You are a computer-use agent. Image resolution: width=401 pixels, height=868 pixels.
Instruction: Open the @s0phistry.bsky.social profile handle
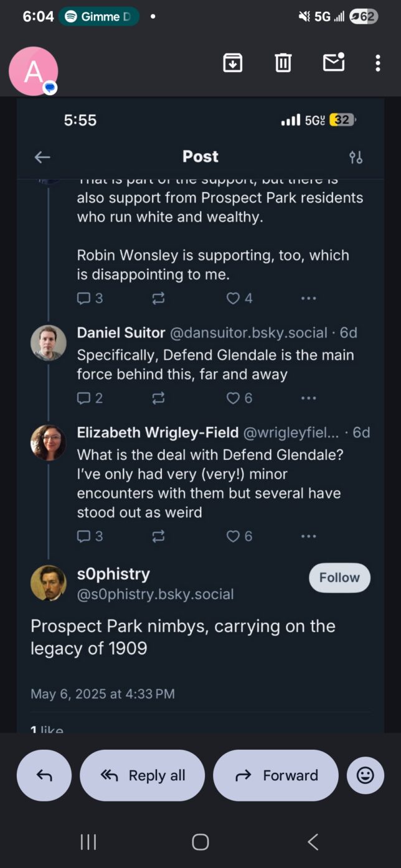(x=155, y=594)
